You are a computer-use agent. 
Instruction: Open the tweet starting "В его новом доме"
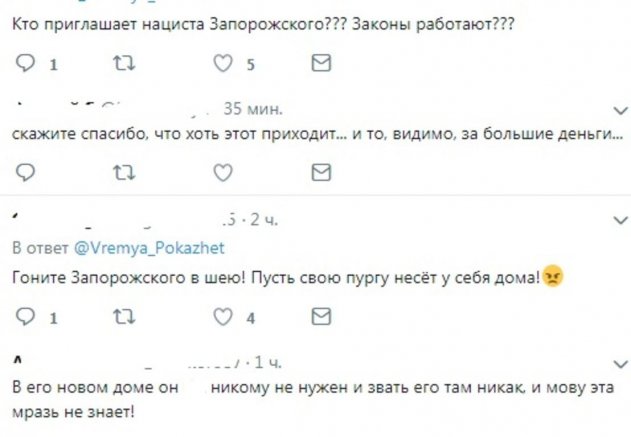tap(300, 398)
